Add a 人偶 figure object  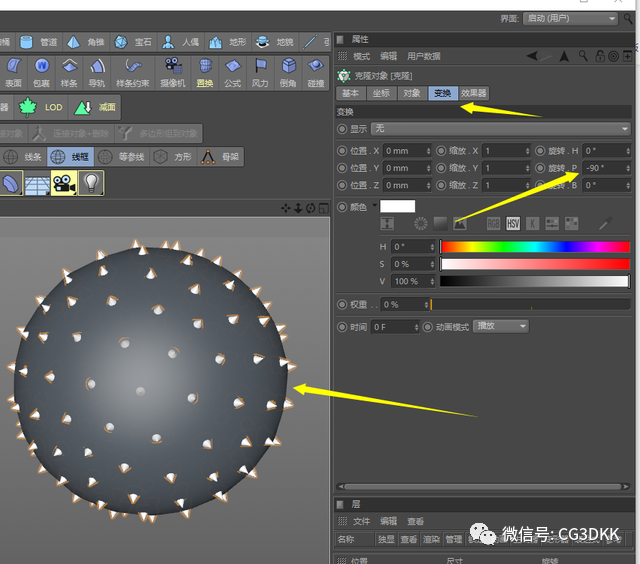point(180,42)
